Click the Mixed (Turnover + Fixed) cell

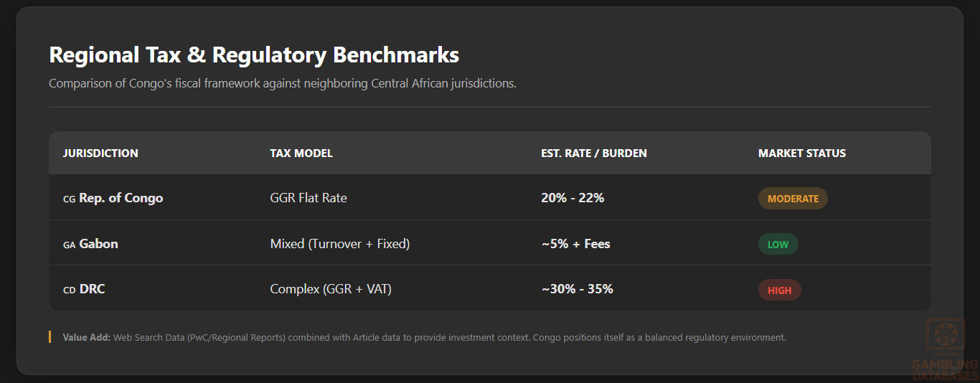pos(340,244)
